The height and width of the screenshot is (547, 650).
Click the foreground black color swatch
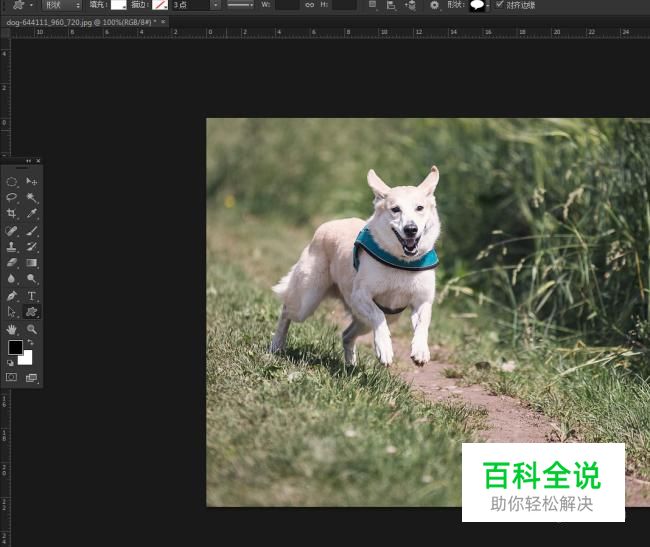click(15, 348)
